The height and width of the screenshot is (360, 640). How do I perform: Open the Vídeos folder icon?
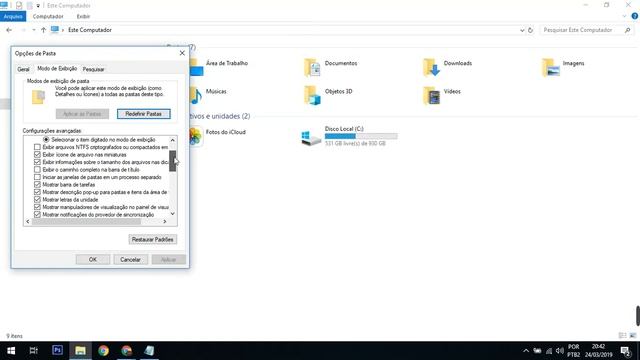431,96
